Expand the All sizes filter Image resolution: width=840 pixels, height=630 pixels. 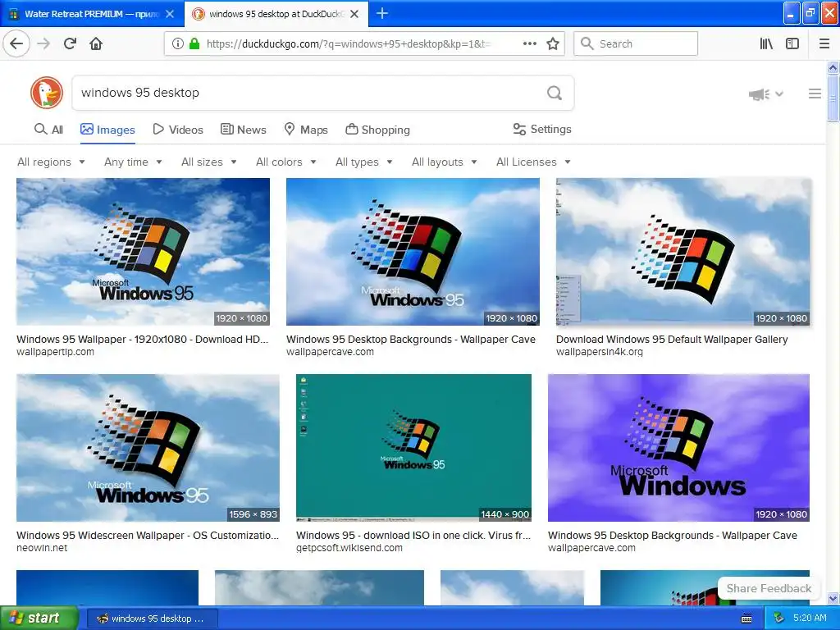pos(209,162)
